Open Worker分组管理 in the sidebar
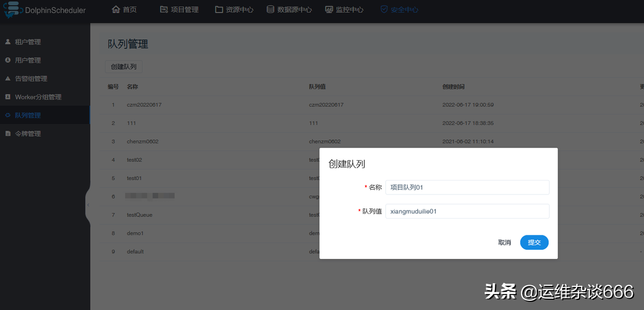Screen dimensions: 644x310 coord(38,97)
